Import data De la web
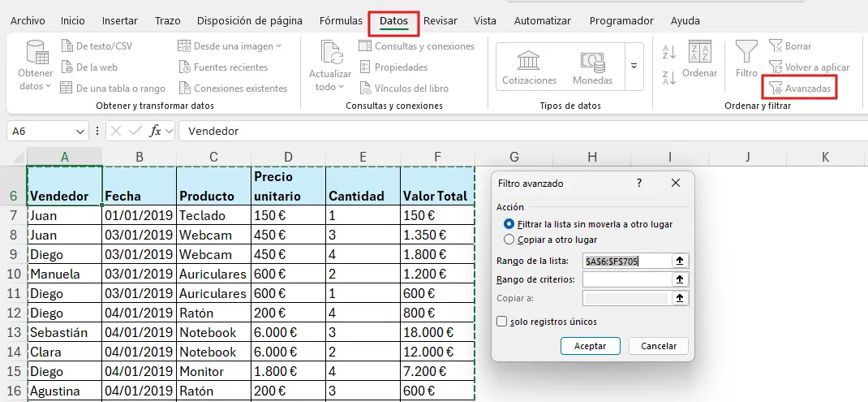This screenshot has height=402, width=868. [x=89, y=67]
